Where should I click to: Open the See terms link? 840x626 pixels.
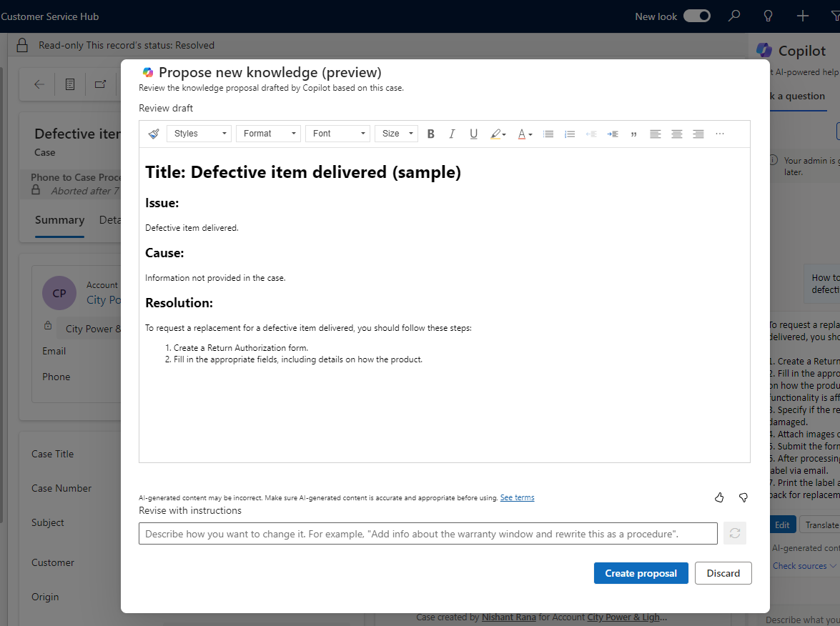tap(517, 497)
